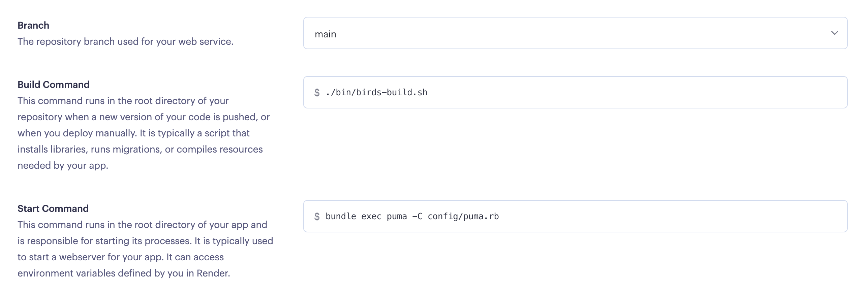Edit the bundle exec puma start command
This screenshot has width=868, height=293.
point(412,216)
